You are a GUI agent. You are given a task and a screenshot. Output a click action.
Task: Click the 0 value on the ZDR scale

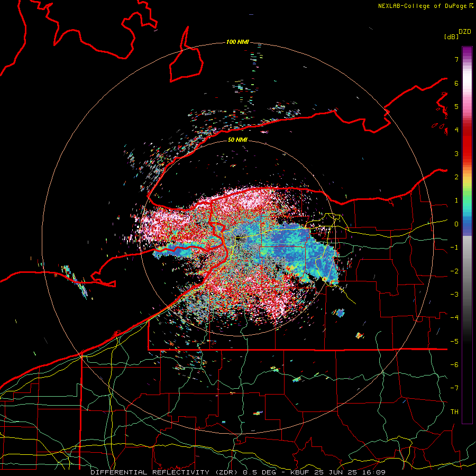[456, 224]
